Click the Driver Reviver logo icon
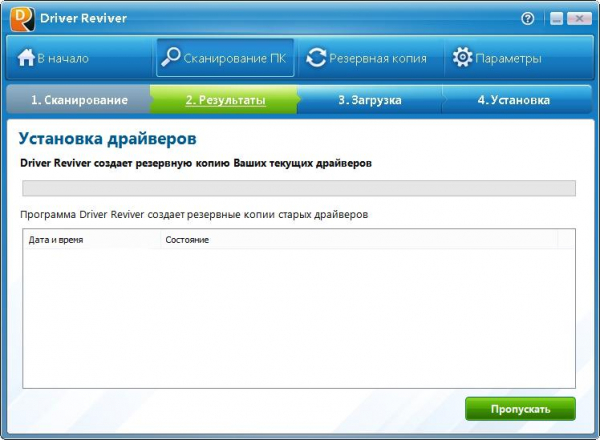This screenshot has height=440, width=600. click(x=22, y=19)
